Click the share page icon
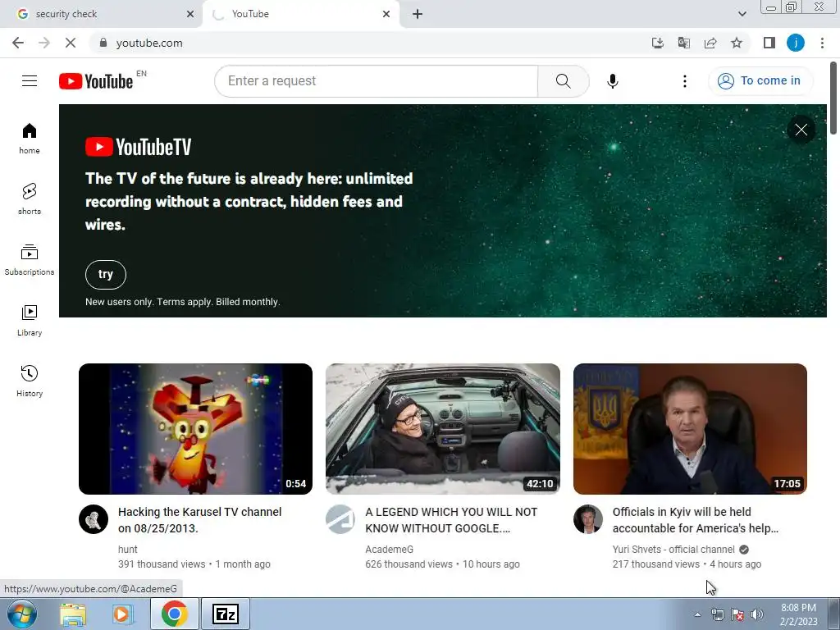This screenshot has height=630, width=840. [x=710, y=43]
